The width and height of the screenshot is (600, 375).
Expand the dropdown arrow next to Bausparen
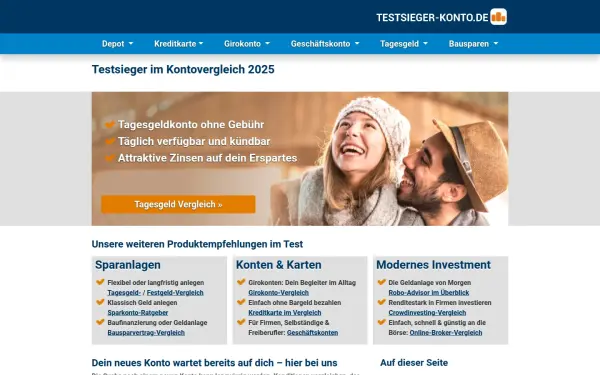(496, 44)
